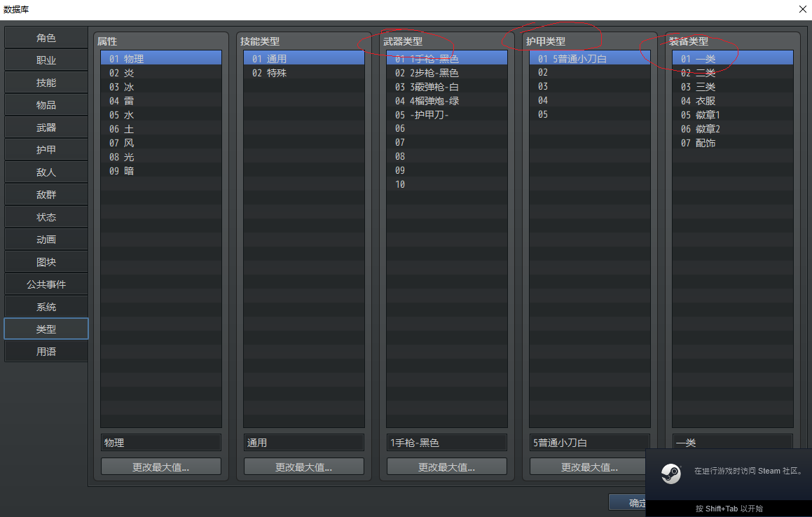Viewport: 812px width, 517px height.
Task: Select empty armor type row 02
Action: click(x=590, y=72)
